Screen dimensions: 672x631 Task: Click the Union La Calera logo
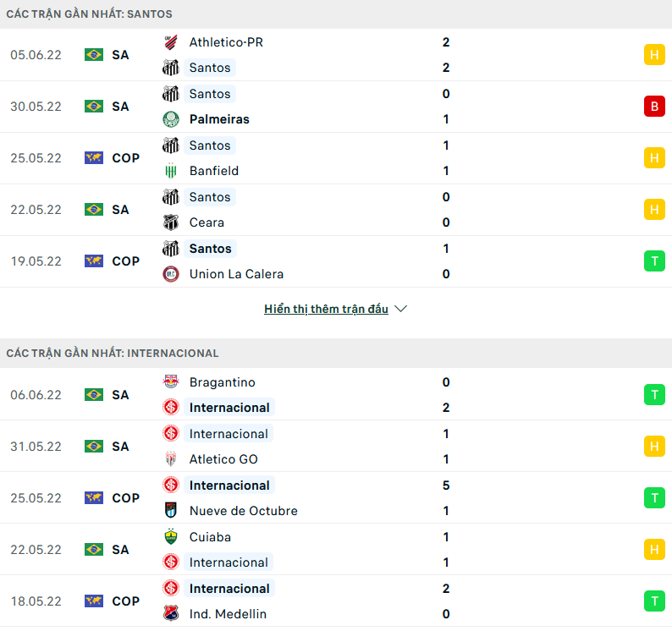click(x=171, y=274)
